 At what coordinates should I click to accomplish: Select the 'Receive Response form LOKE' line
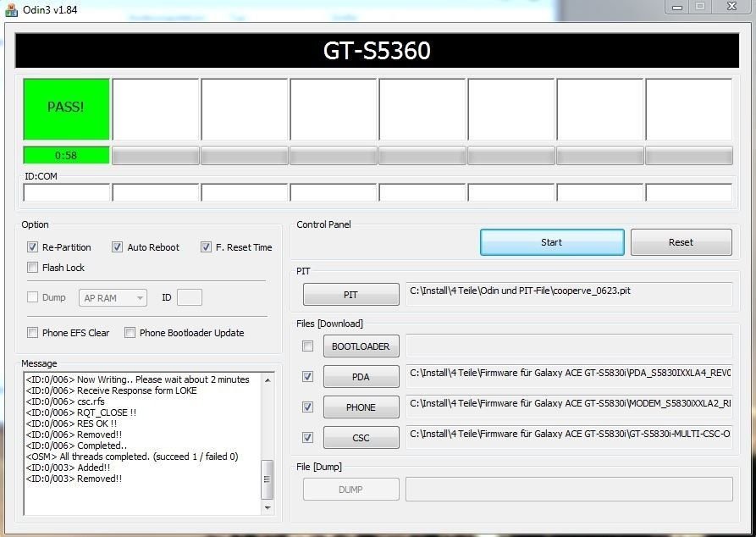pyautogui.click(x=112, y=390)
